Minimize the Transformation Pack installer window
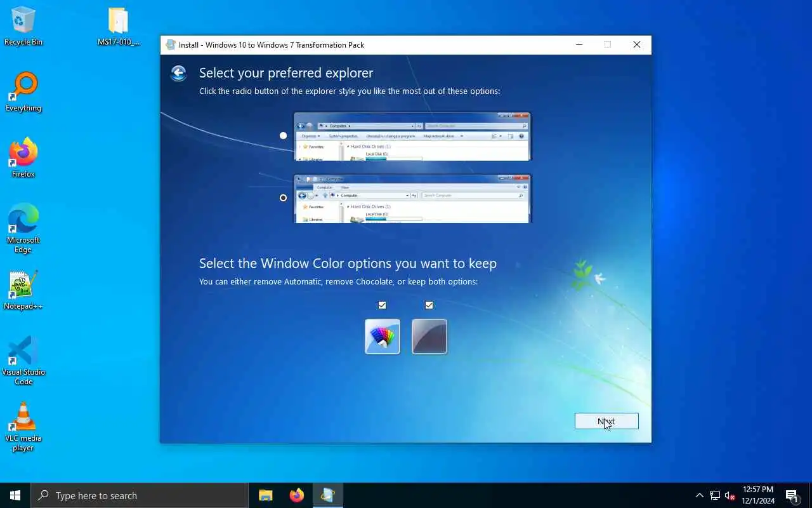The width and height of the screenshot is (812, 508). 579,44
